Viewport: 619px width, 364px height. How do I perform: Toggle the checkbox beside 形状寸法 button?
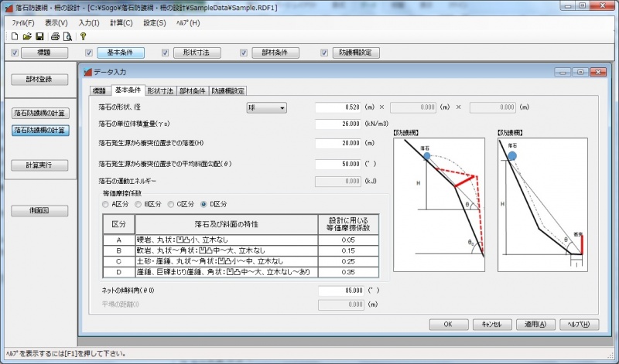[x=165, y=53]
